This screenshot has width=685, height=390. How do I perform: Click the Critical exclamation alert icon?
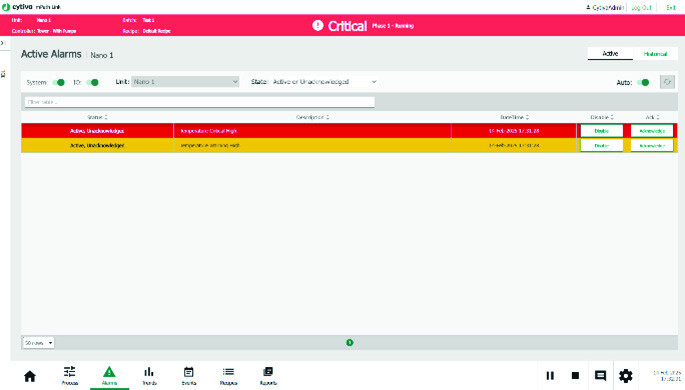point(318,25)
